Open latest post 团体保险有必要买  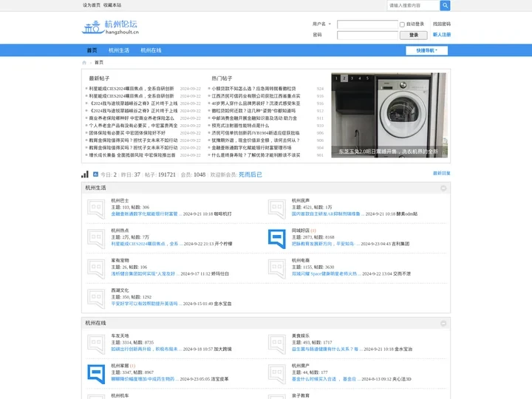127,133
